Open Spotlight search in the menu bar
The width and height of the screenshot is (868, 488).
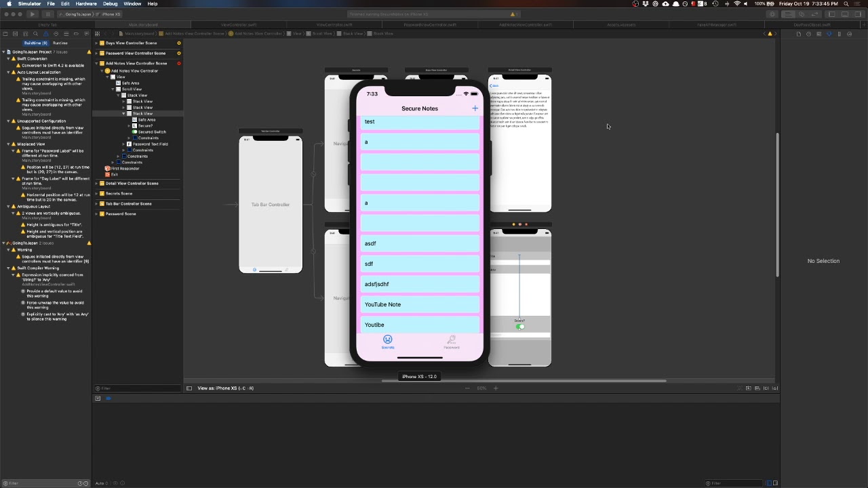tap(846, 4)
